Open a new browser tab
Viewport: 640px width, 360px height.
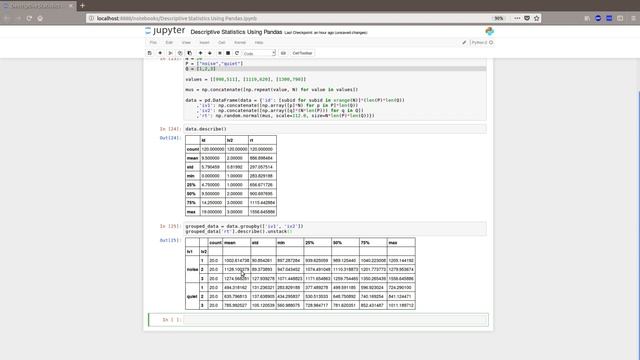tap(82, 6)
